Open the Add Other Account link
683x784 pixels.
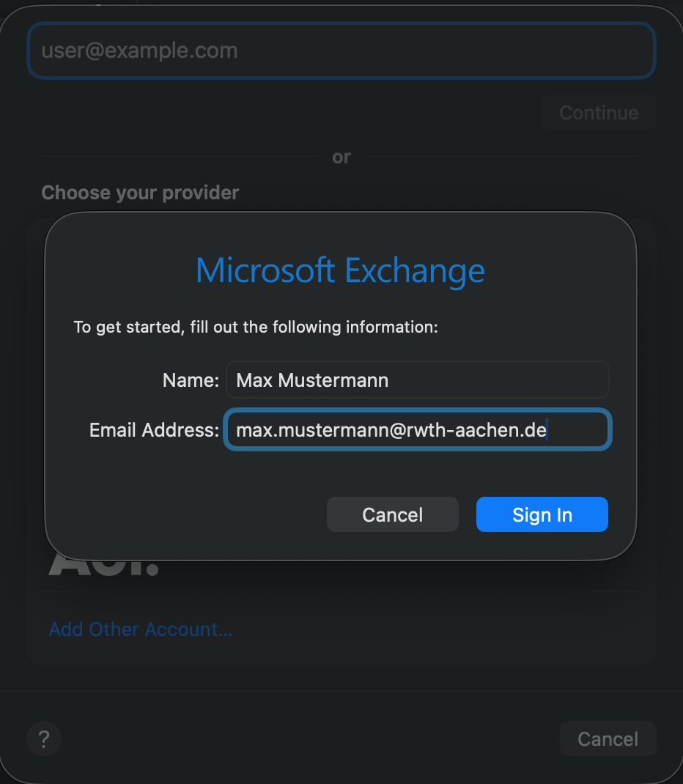point(140,629)
